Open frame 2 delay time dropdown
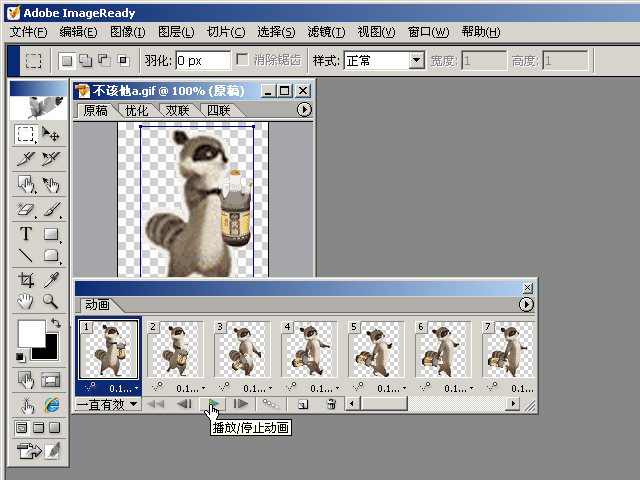The height and width of the screenshot is (480, 640). pyautogui.click(x=191, y=389)
